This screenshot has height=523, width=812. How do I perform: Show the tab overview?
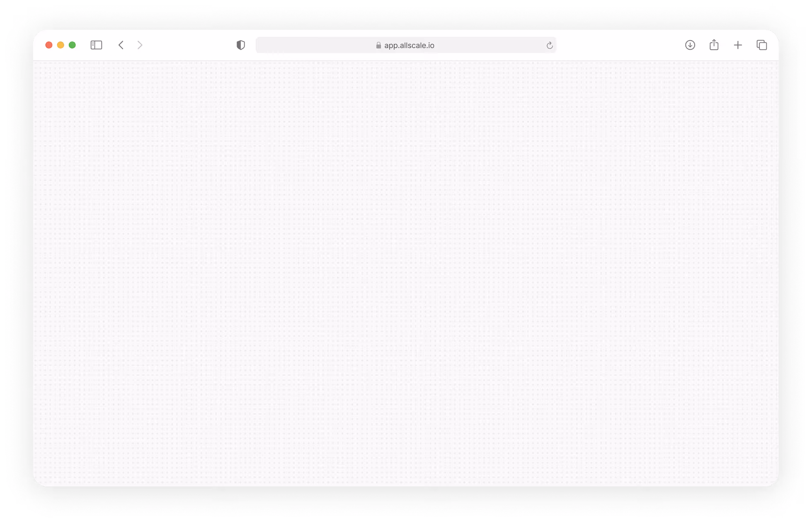[x=761, y=45]
